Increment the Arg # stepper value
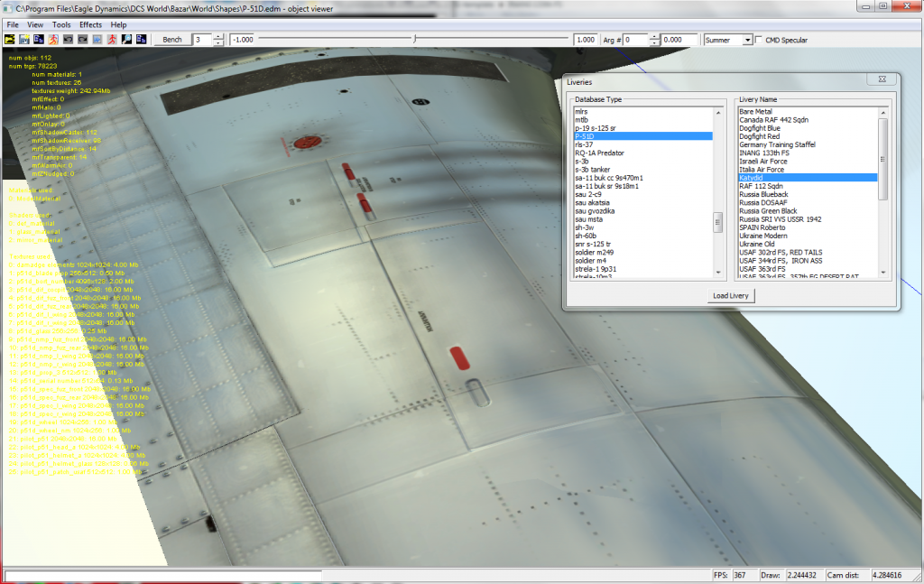The width and height of the screenshot is (924, 584). tap(652, 37)
